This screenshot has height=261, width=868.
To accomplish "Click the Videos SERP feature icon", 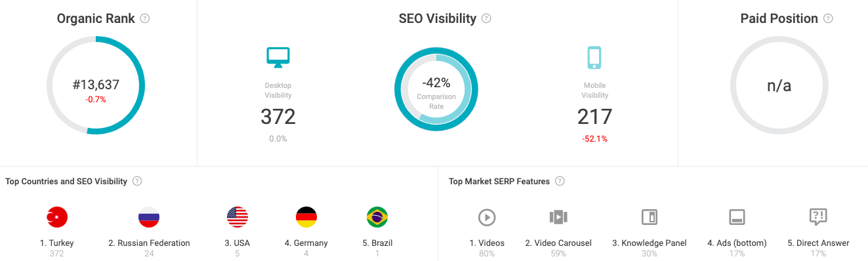I will coord(487,217).
